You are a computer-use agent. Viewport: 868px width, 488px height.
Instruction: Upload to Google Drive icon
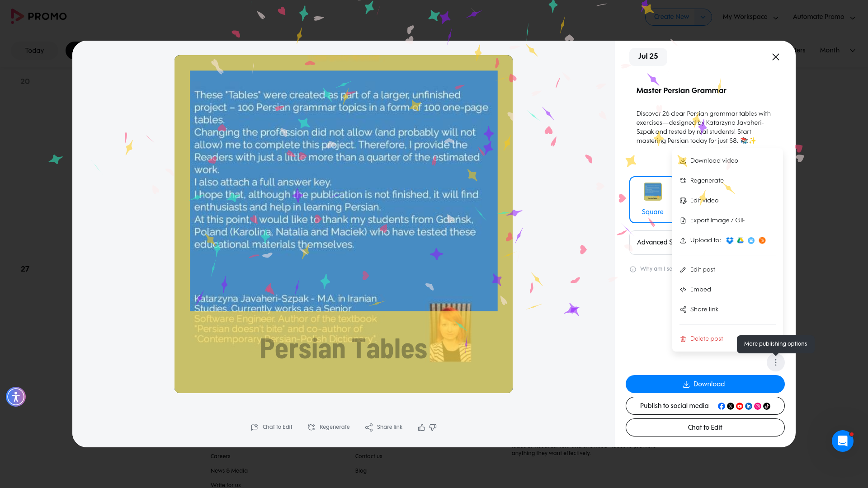(741, 240)
